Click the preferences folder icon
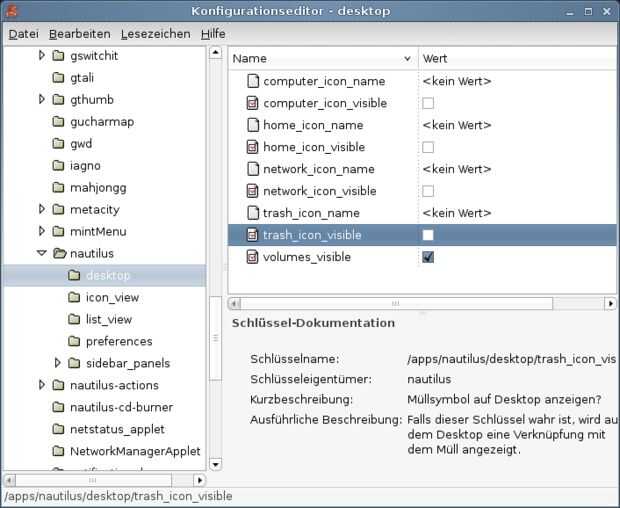The image size is (620, 508). point(74,341)
